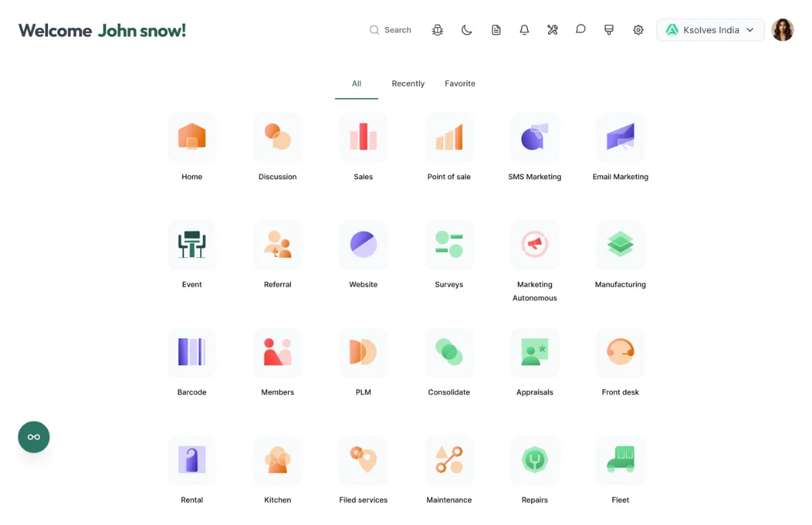
Task: Open the Maintenance app
Action: (x=449, y=460)
